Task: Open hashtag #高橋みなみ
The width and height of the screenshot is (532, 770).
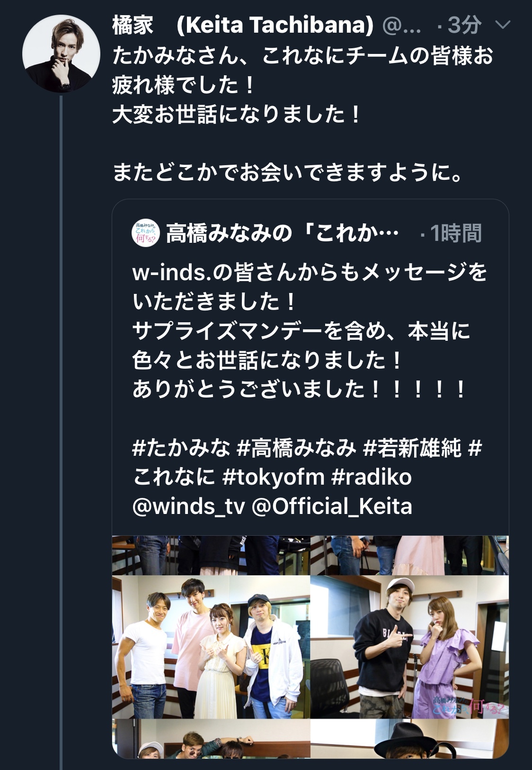Action: [x=296, y=447]
